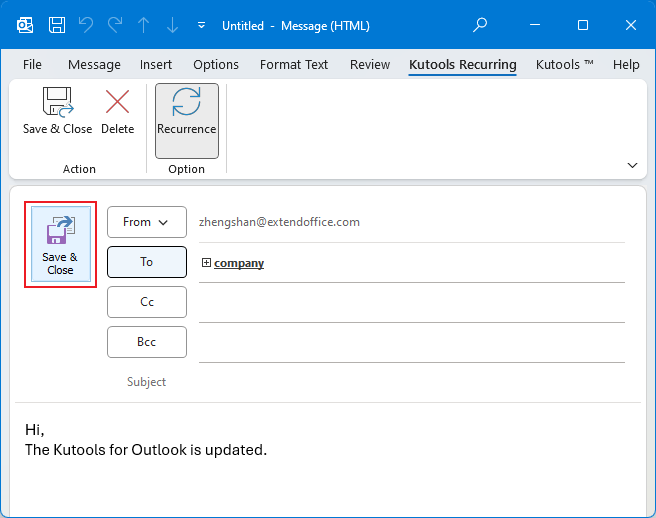This screenshot has width=656, height=518.
Task: Click the Subject input field
Action: point(412,382)
